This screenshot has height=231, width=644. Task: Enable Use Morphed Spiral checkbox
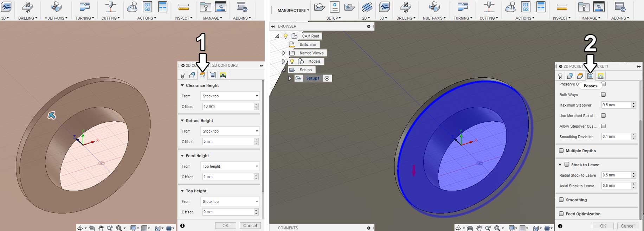[603, 115]
